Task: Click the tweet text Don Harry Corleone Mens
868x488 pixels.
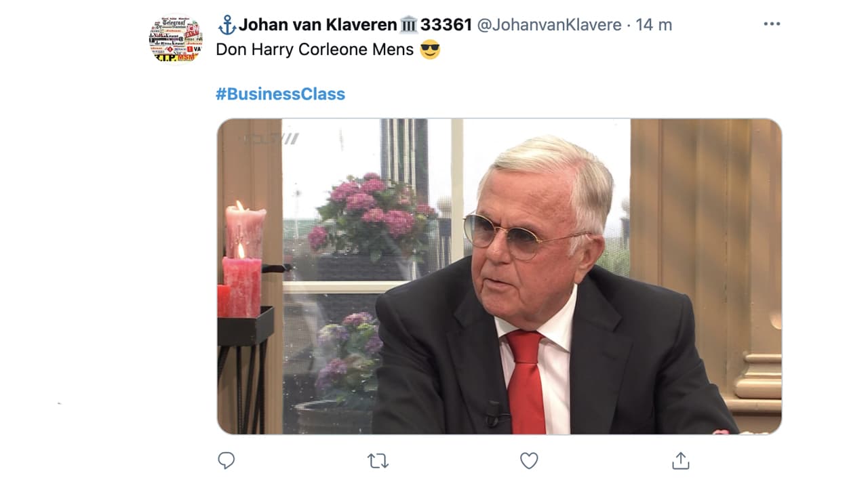Action: [315, 49]
